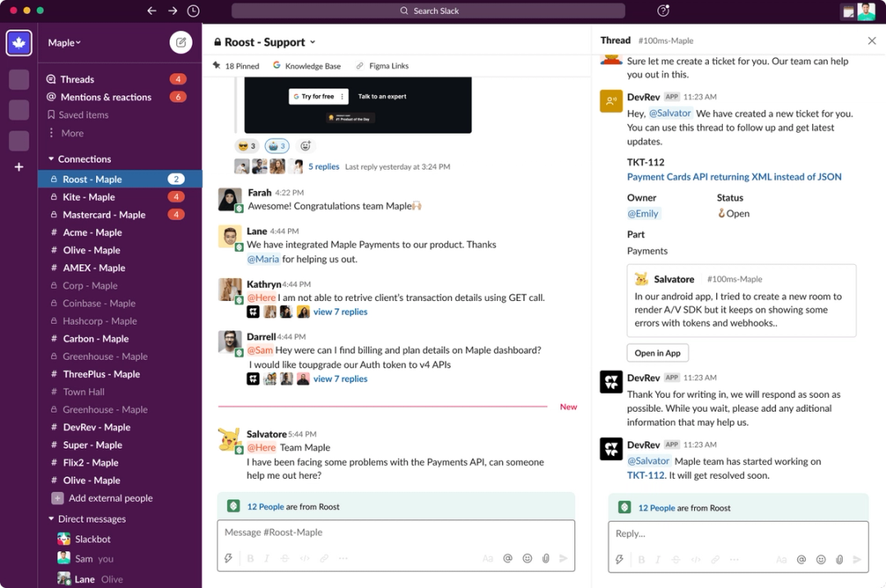Click the sunglasses emoji reaction
This screenshot has height=588, width=886.
(x=247, y=146)
